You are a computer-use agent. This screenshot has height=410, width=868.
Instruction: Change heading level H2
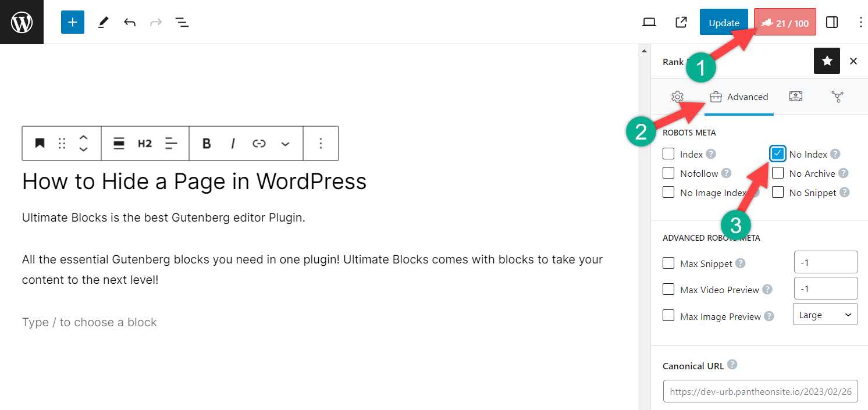tap(145, 143)
